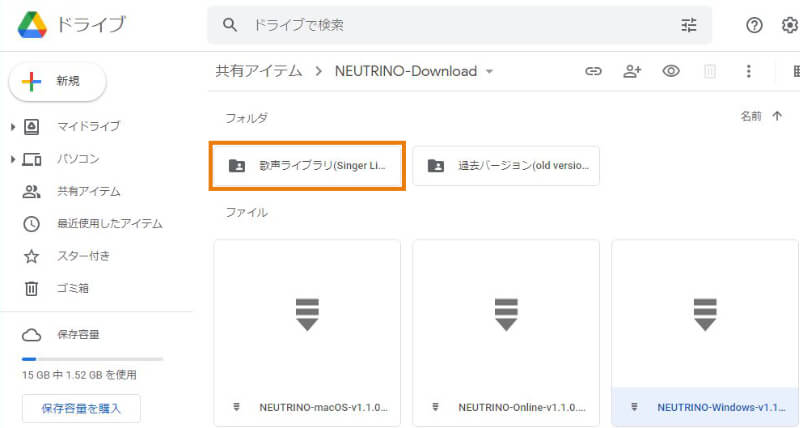Select the NEUTRINO-Windows file thumbnail
This screenshot has height=428, width=800.
[x=705, y=315]
